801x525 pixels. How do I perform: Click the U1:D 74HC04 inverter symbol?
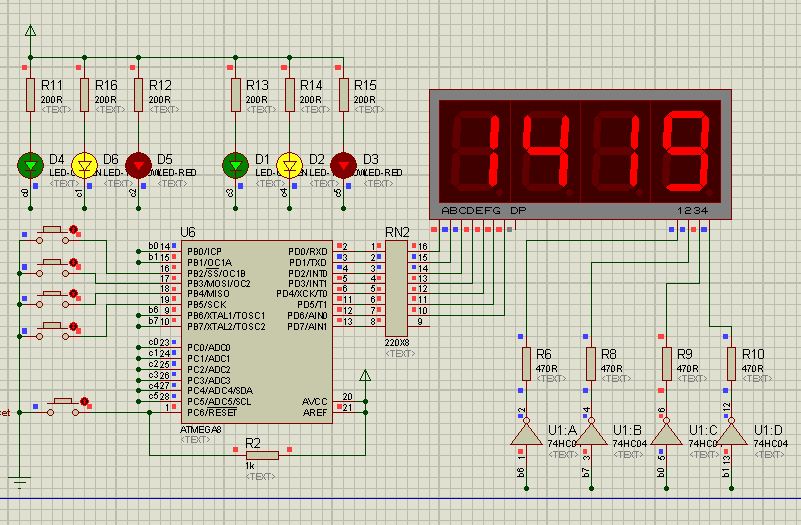[x=731, y=434]
